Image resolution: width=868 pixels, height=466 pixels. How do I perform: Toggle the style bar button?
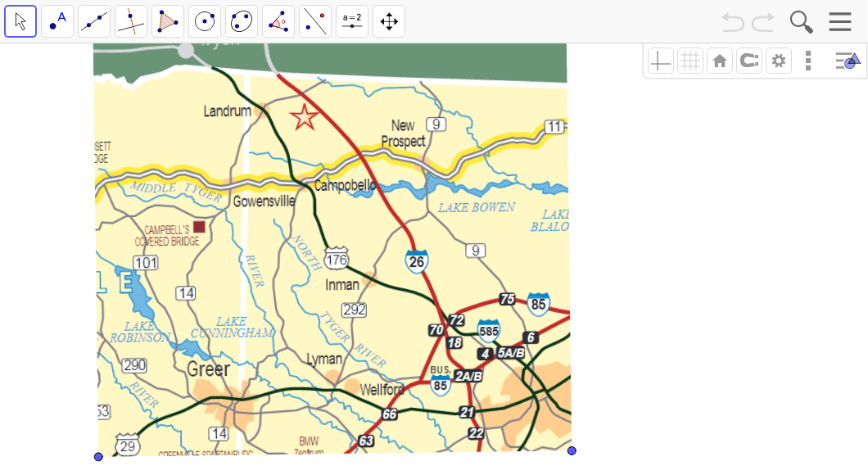click(x=848, y=61)
